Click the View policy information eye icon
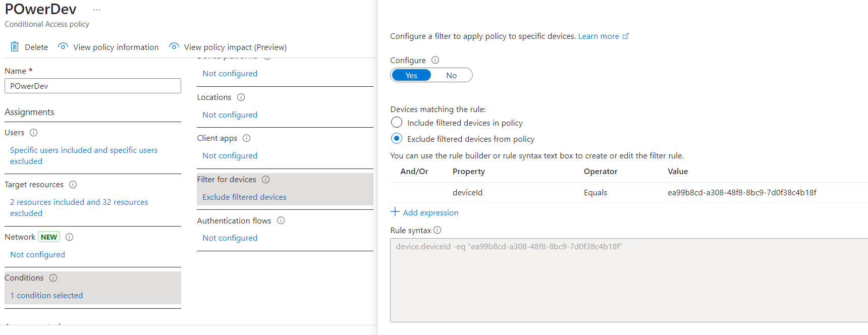 tap(63, 46)
